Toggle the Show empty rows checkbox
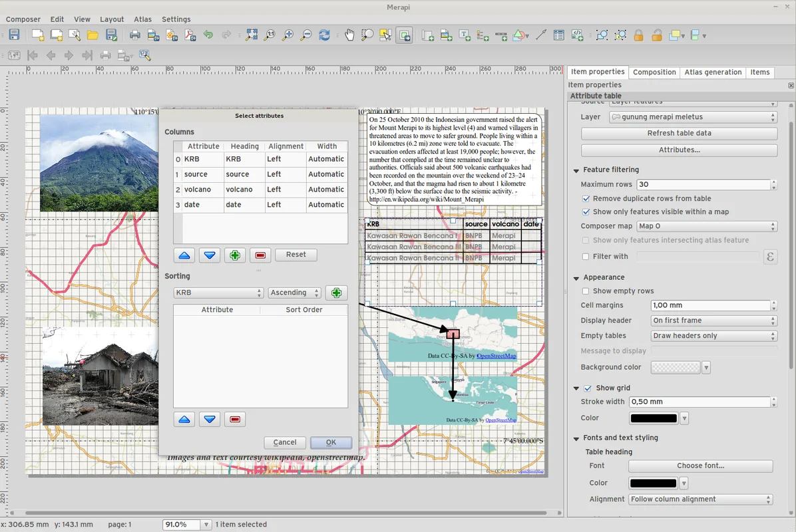This screenshot has width=796, height=532. click(586, 291)
